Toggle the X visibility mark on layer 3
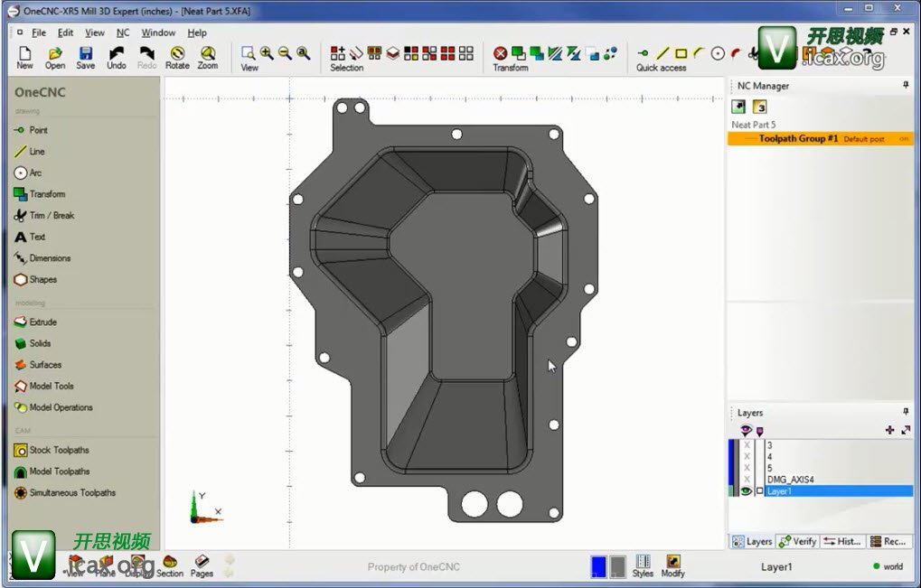921x588 pixels. (x=747, y=445)
